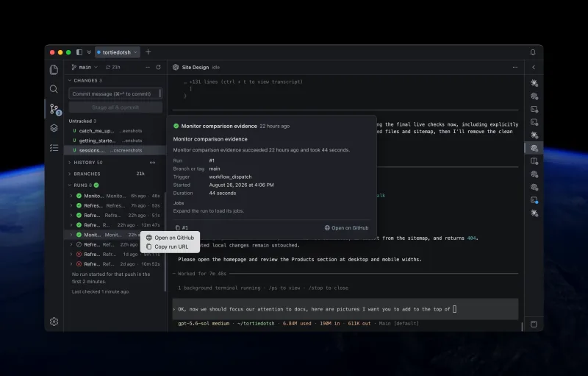The height and width of the screenshot is (376, 588).
Task: Copy run number #1 in popup footer
Action: pyautogui.click(x=182, y=228)
